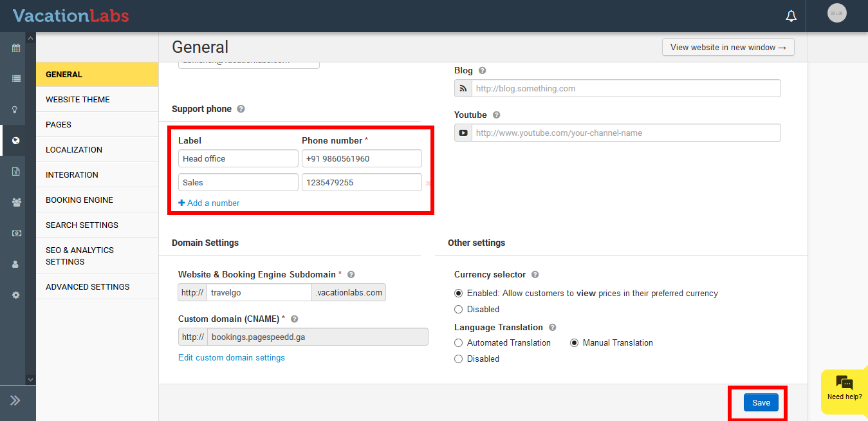Screen dimensions: 868x421
Task: Click the list icon in sidebar
Action: [x=16, y=79]
